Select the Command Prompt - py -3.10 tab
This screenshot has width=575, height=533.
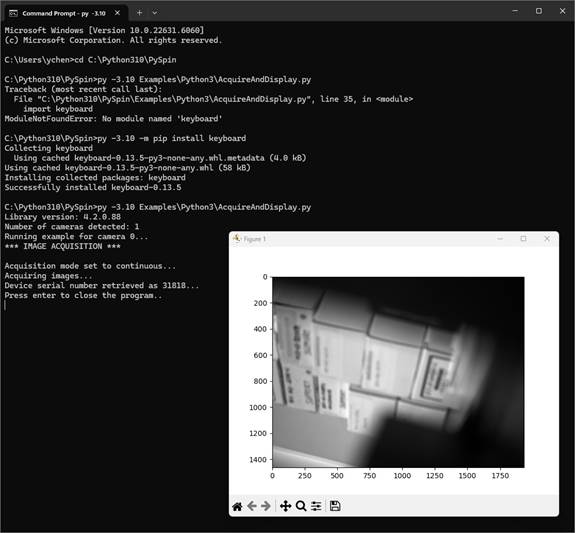pyautogui.click(x=65, y=13)
